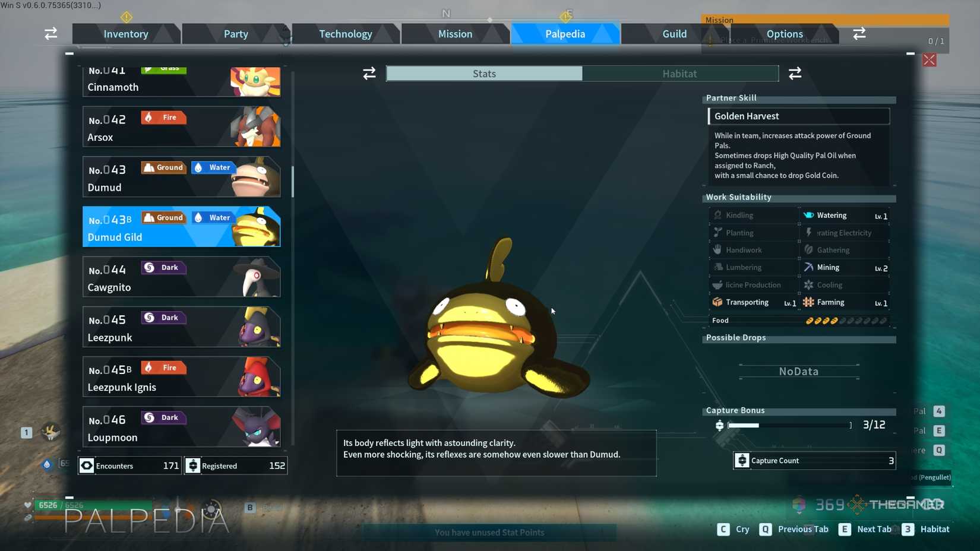Click the Mining pickaxe icon

pos(808,267)
